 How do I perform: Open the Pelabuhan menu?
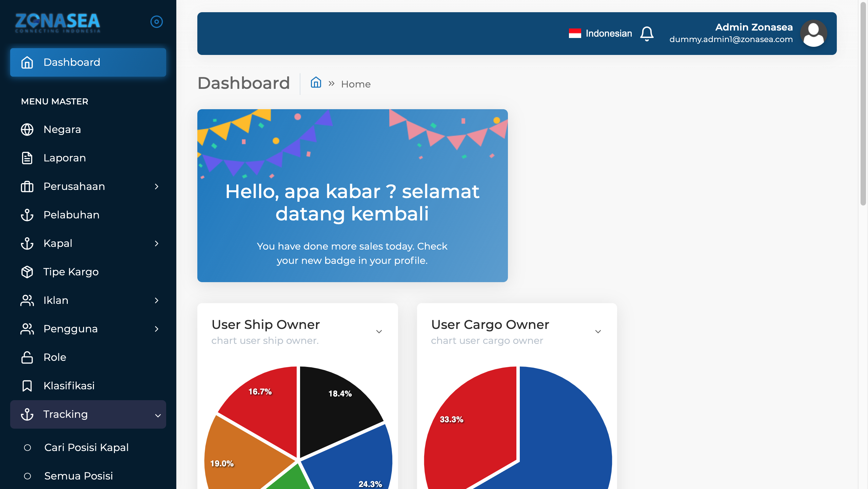(x=88, y=215)
